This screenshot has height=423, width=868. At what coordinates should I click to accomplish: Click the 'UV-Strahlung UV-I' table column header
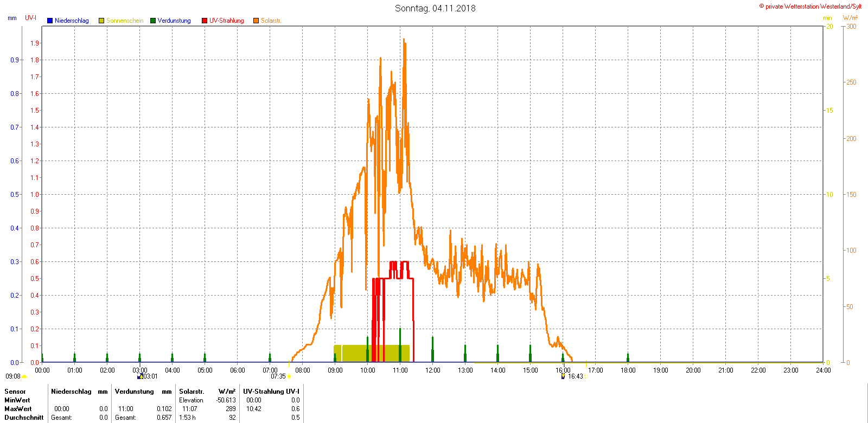pyautogui.click(x=271, y=392)
